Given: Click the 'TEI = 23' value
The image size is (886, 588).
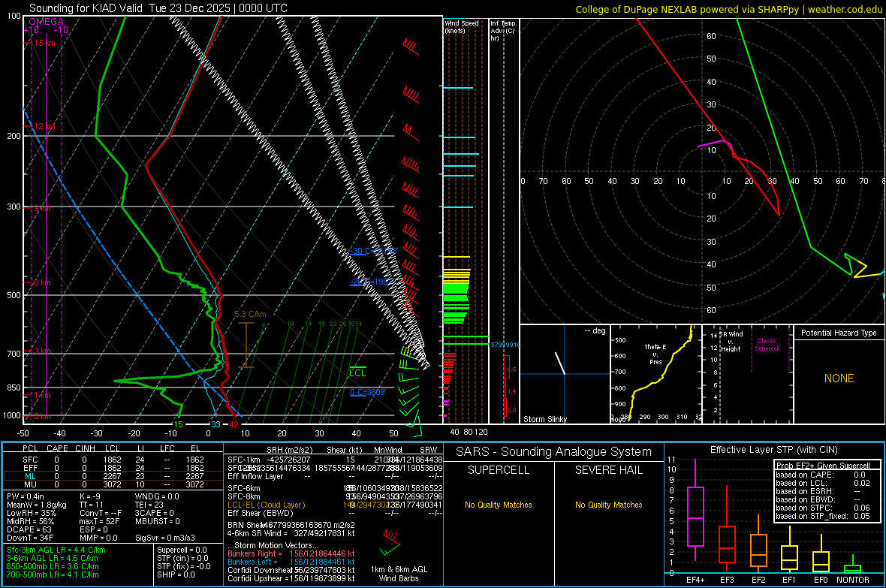Looking at the screenshot, I should [x=149, y=505].
